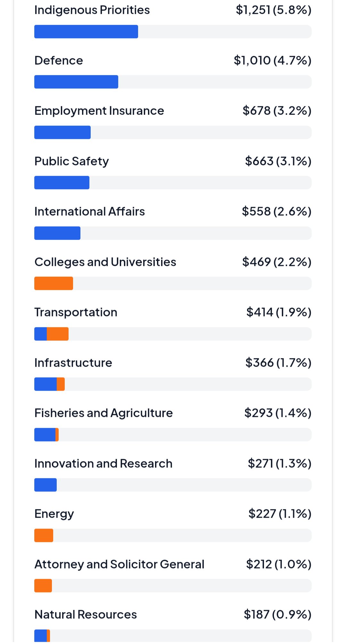
Task: Click the $187 (0.9%) Natural Resources amount
Action: point(277,615)
